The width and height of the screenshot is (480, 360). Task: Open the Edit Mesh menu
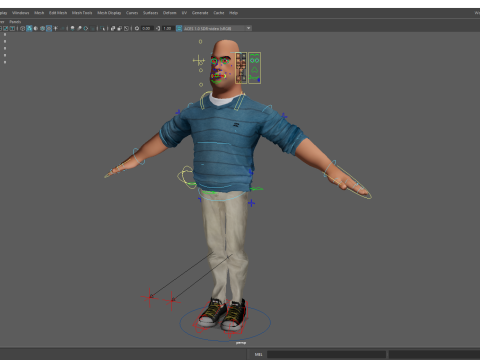tap(58, 13)
